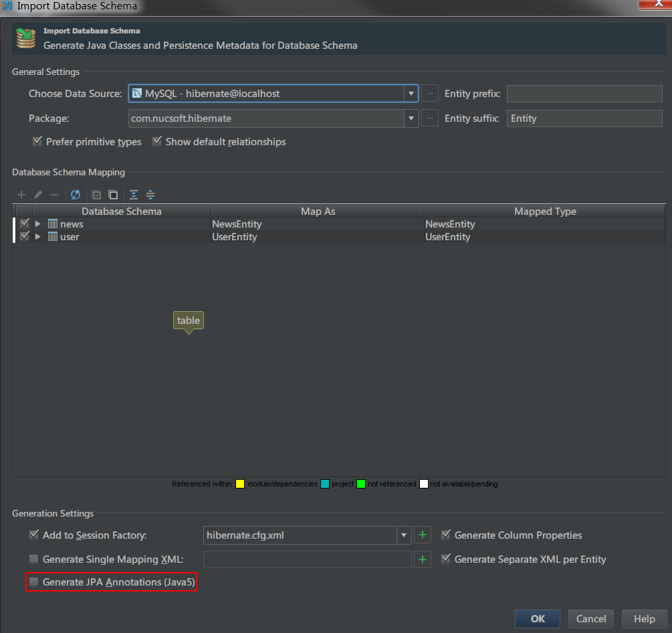Click the Mapped Type column header

point(545,211)
